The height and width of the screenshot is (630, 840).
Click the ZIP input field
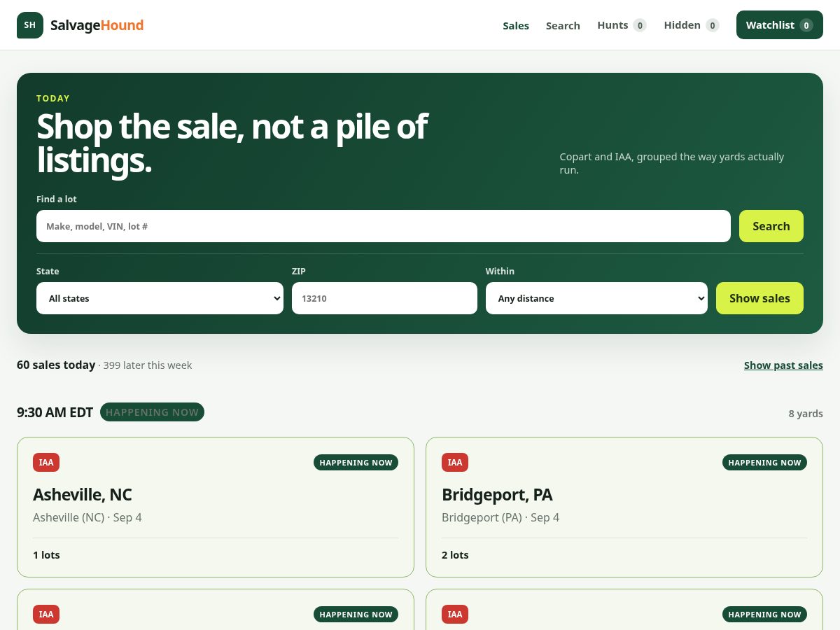point(384,298)
